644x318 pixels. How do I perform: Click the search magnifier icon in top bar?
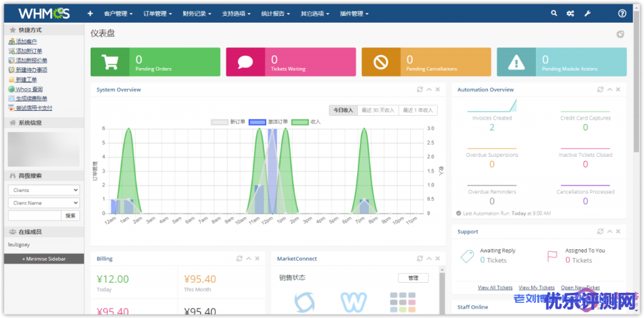554,13
